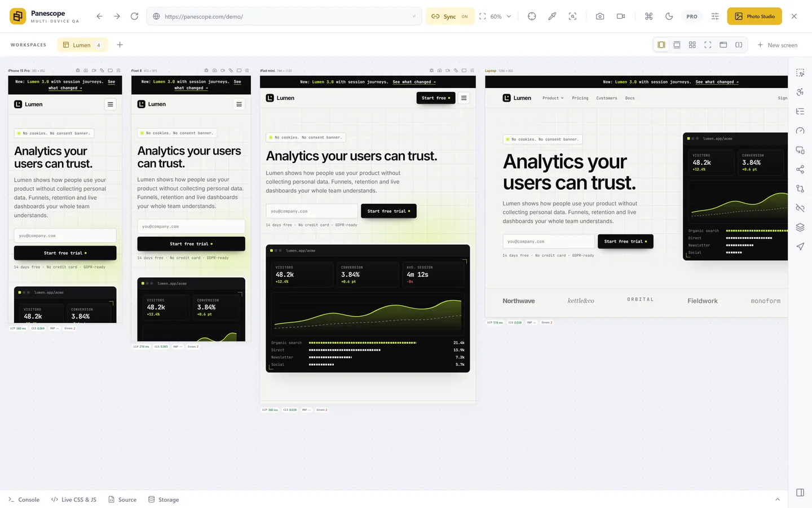Open Photo Studio

point(754,16)
